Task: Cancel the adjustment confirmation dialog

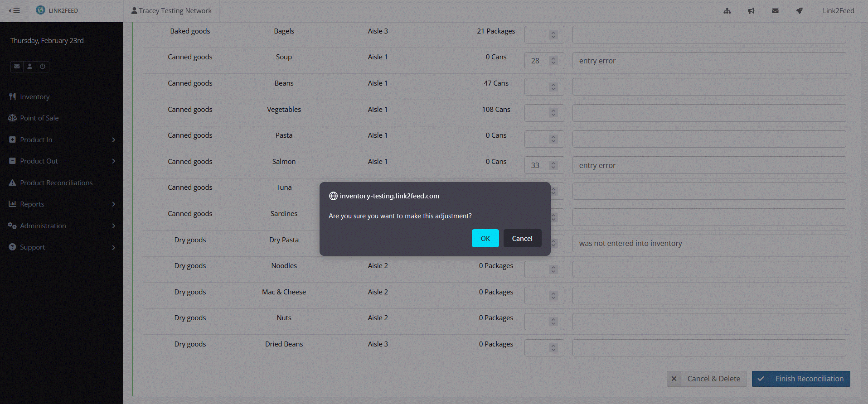Action: pyautogui.click(x=522, y=238)
